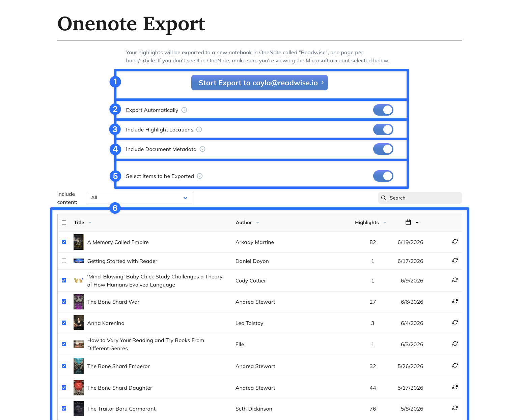Click the Author column header

(x=244, y=222)
